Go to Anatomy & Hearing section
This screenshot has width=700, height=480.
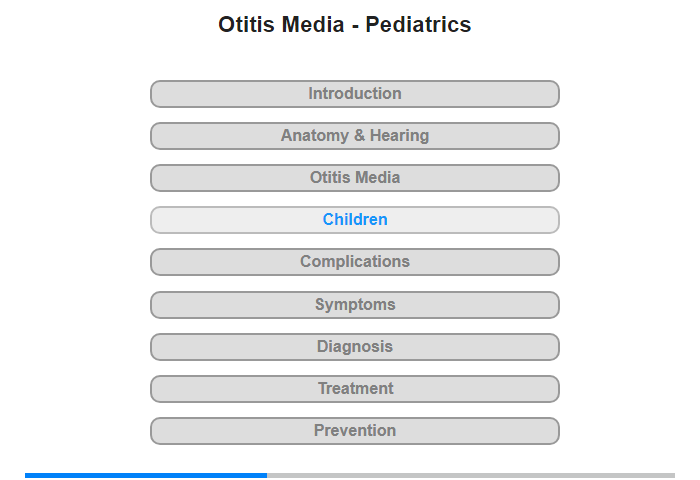point(354,136)
